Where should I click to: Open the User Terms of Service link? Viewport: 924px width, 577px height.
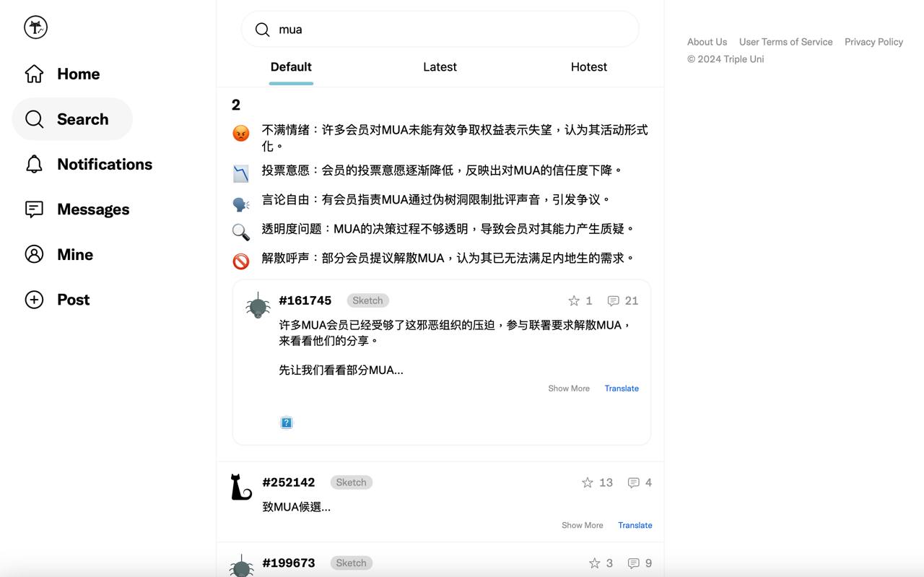point(785,42)
